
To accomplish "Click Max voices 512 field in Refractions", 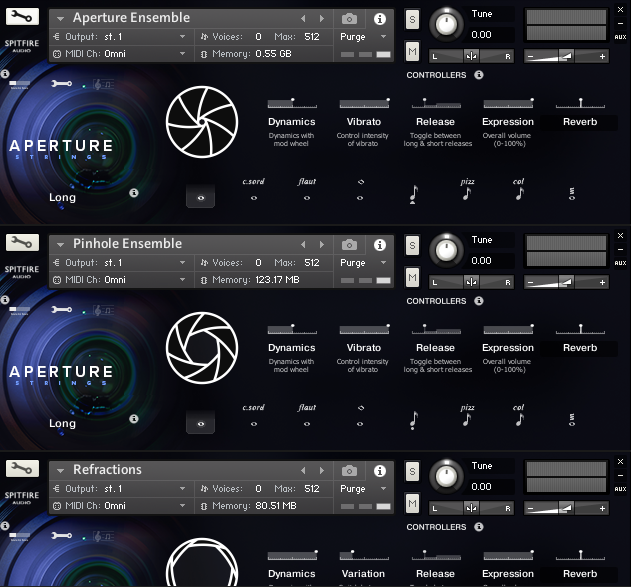I will coord(311,489).
